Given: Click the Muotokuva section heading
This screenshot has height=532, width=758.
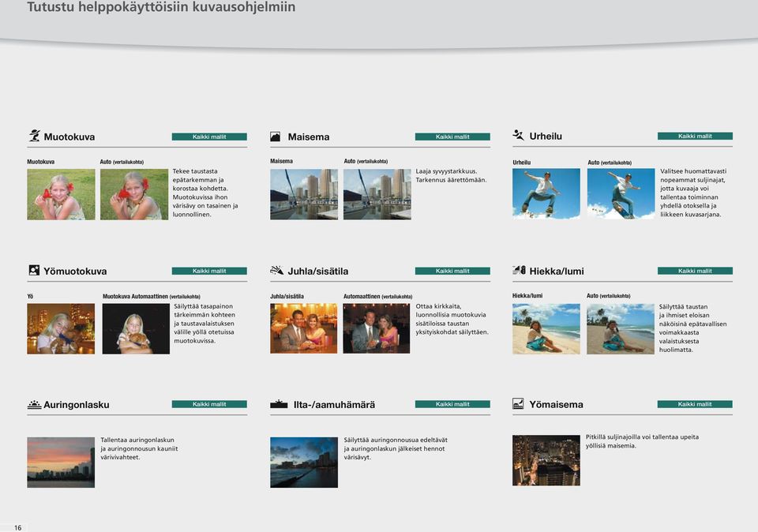Looking at the screenshot, I should 69,137.
